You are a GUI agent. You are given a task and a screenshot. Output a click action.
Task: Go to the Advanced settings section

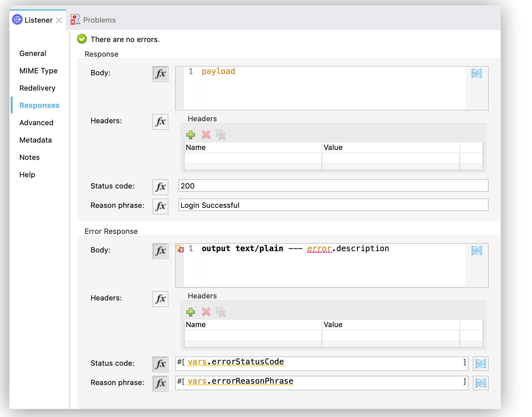36,123
